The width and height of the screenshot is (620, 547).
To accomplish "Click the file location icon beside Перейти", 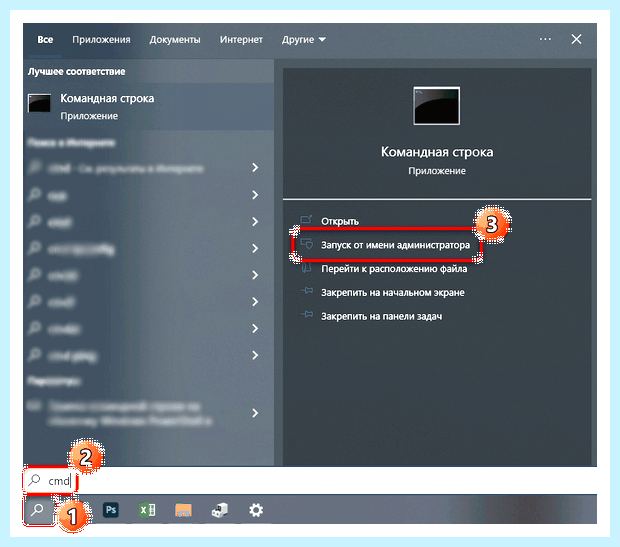I will click(x=306, y=268).
